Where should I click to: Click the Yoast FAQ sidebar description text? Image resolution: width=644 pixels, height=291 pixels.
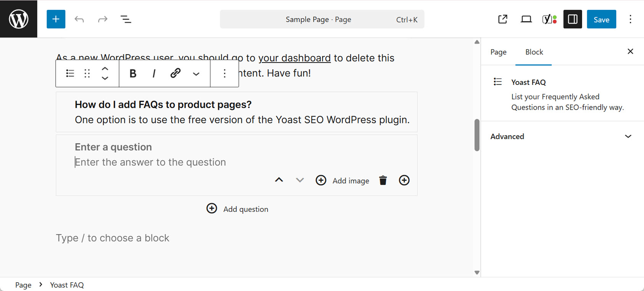tap(567, 102)
